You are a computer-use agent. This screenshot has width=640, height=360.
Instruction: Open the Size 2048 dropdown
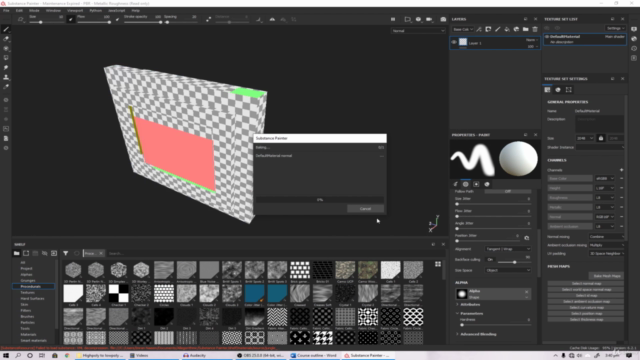[585, 138]
